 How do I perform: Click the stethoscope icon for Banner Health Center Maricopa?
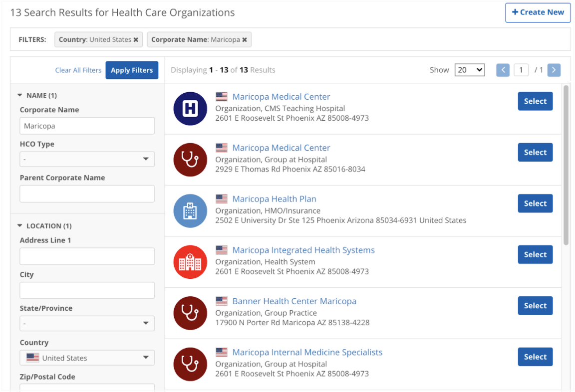(x=190, y=313)
